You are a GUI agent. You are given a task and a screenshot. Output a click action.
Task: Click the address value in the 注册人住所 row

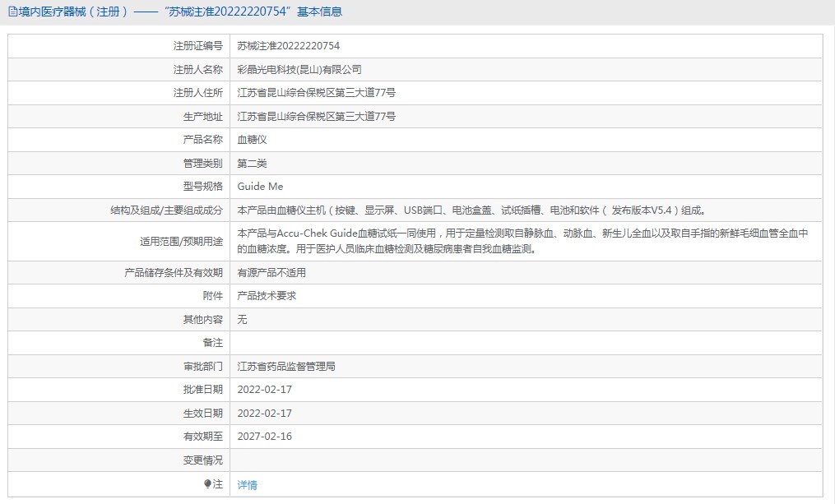[x=317, y=93]
